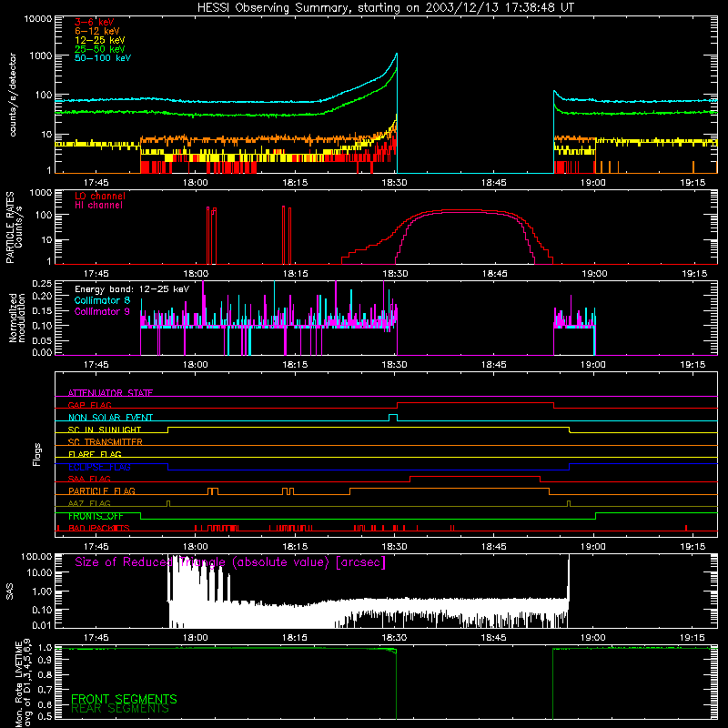The width and height of the screenshot is (728, 728).
Task: Click the Size of Reduced Triangle label
Action: point(230,562)
